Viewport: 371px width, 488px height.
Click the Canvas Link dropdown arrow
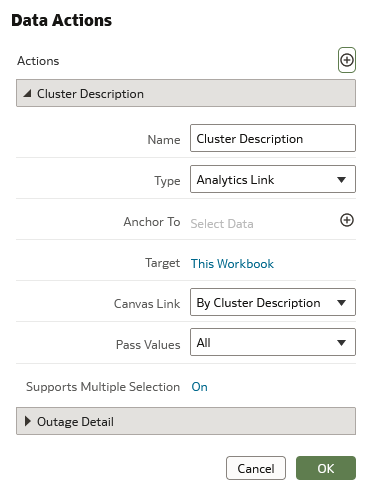(341, 303)
